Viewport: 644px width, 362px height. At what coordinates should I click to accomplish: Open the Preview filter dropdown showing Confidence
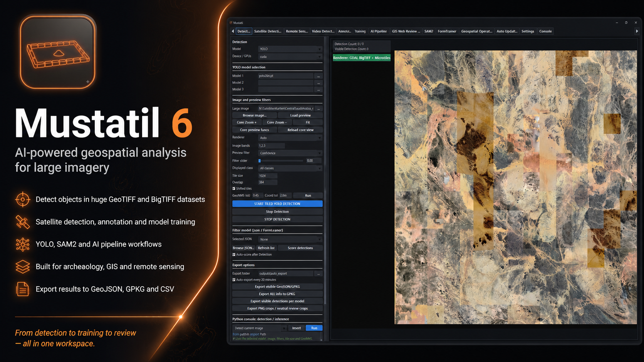coord(290,153)
